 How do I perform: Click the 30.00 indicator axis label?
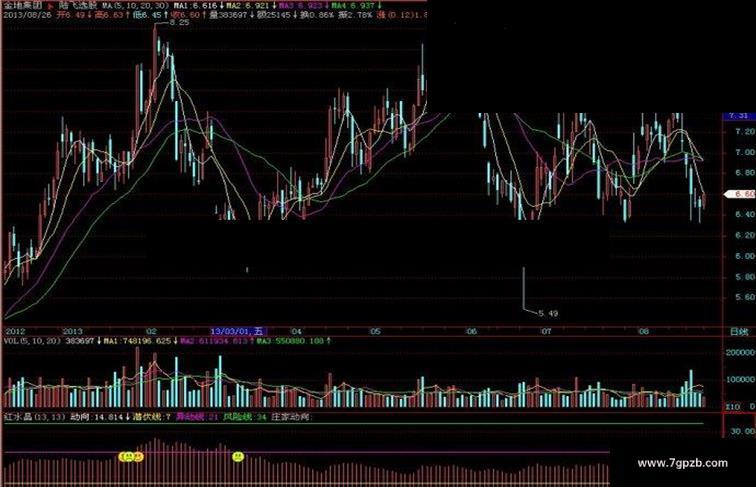[743, 431]
